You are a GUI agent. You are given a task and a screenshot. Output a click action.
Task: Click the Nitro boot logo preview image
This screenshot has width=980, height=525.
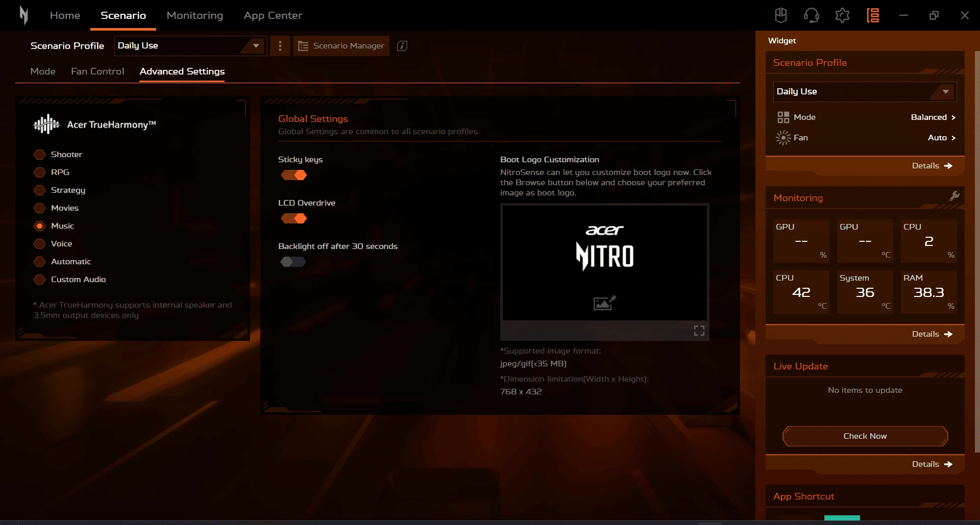pyautogui.click(x=605, y=262)
